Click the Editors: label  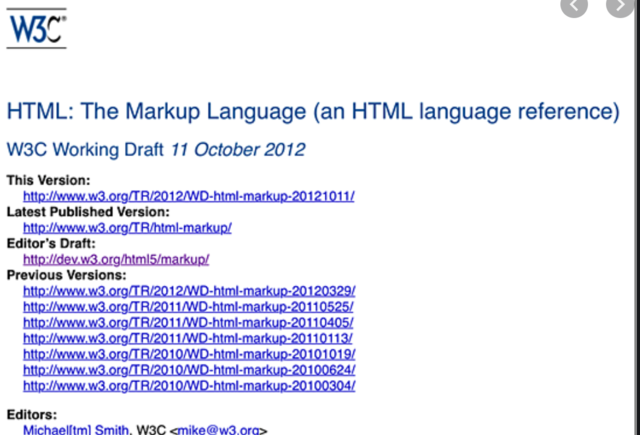[31, 415]
